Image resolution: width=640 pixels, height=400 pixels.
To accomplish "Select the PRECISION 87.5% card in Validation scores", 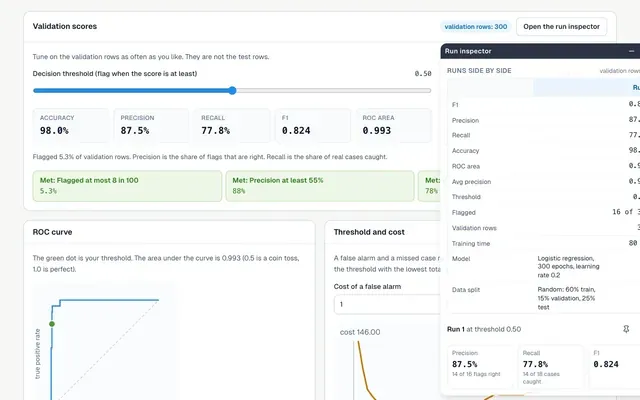I will click(x=151, y=125).
